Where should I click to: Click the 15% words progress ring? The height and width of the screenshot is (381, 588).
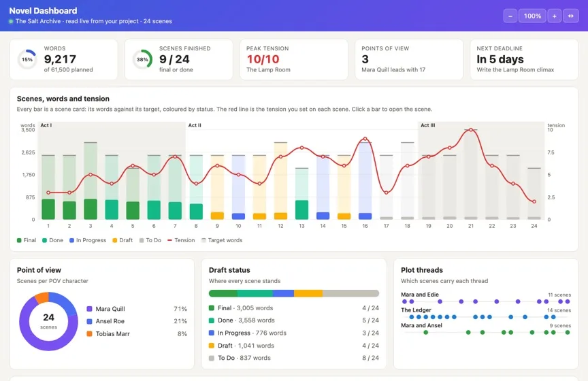pyautogui.click(x=27, y=59)
